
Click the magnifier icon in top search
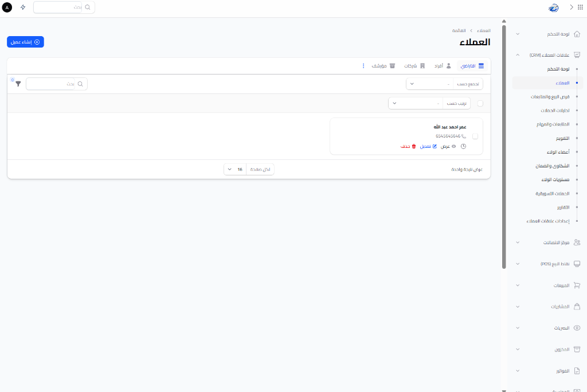tap(88, 7)
